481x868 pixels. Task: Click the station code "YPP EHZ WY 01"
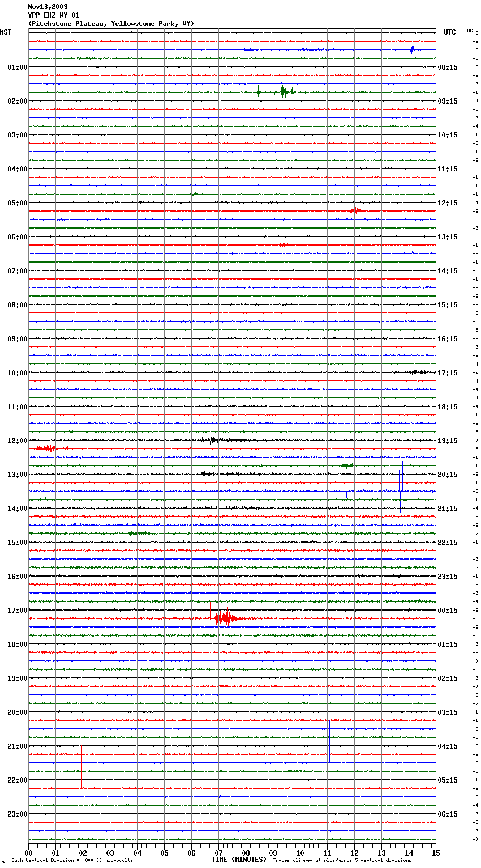pos(54,15)
